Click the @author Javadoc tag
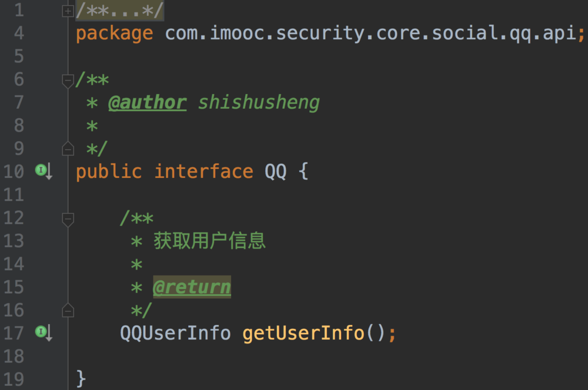588x390 pixels. (147, 103)
